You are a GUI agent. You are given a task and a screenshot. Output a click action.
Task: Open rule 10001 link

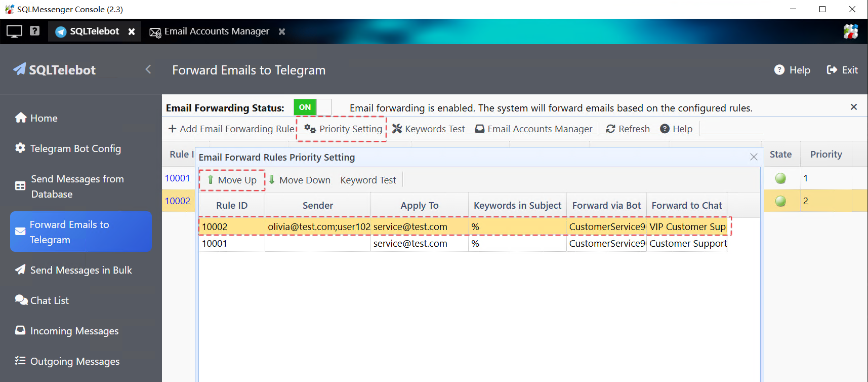click(x=177, y=178)
